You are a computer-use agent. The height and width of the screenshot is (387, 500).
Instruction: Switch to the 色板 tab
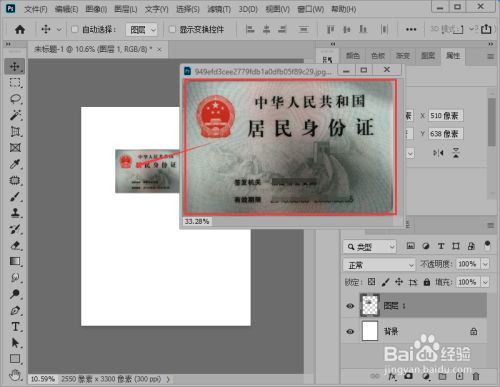point(378,56)
